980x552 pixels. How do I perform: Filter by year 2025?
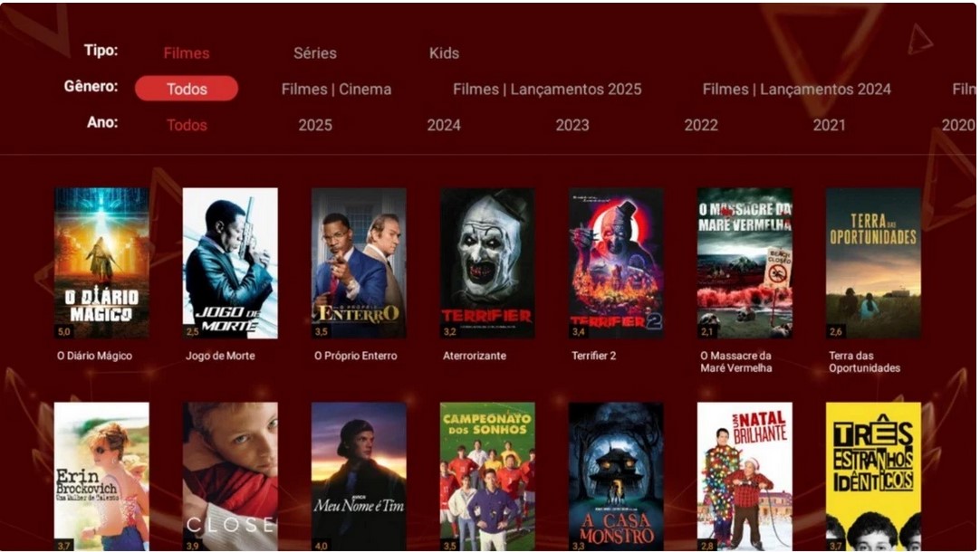click(x=315, y=126)
